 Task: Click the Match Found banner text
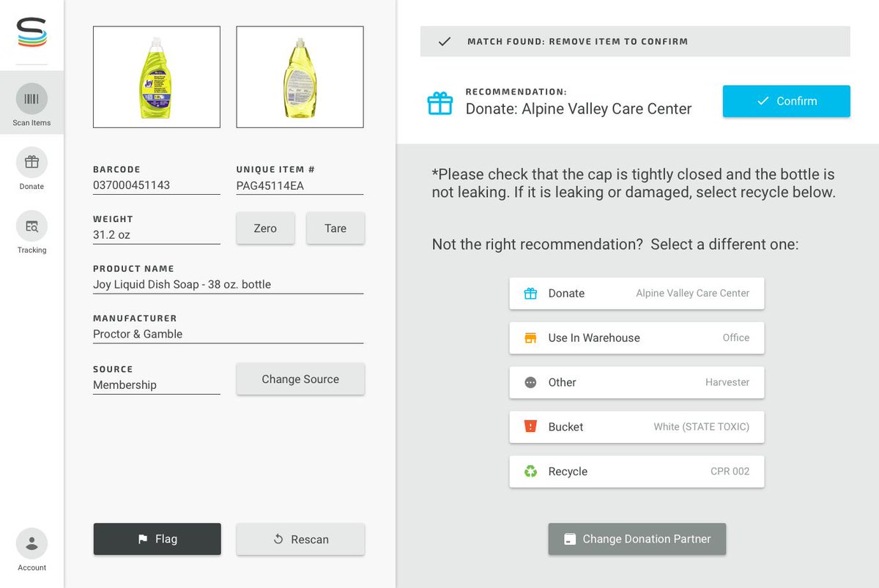point(577,42)
